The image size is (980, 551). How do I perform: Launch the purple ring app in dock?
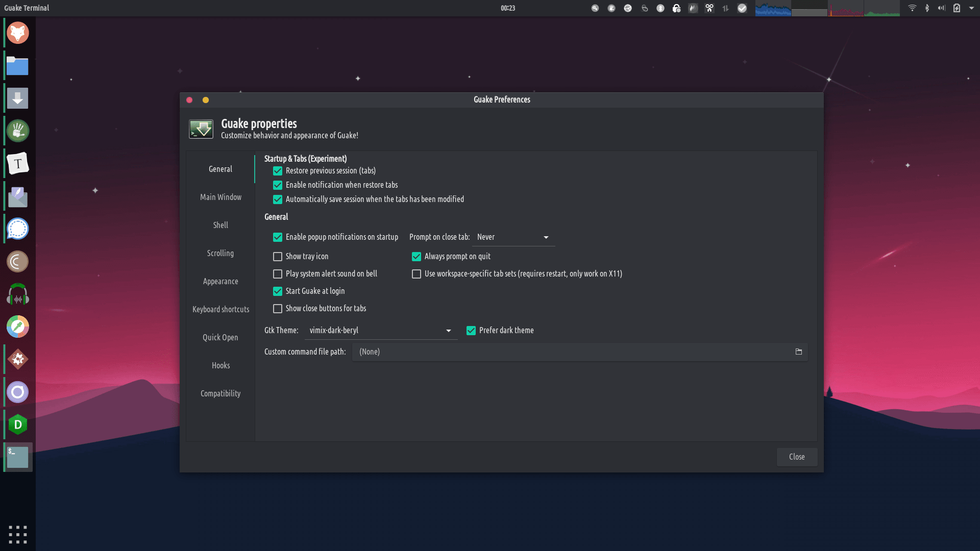pos(18,392)
